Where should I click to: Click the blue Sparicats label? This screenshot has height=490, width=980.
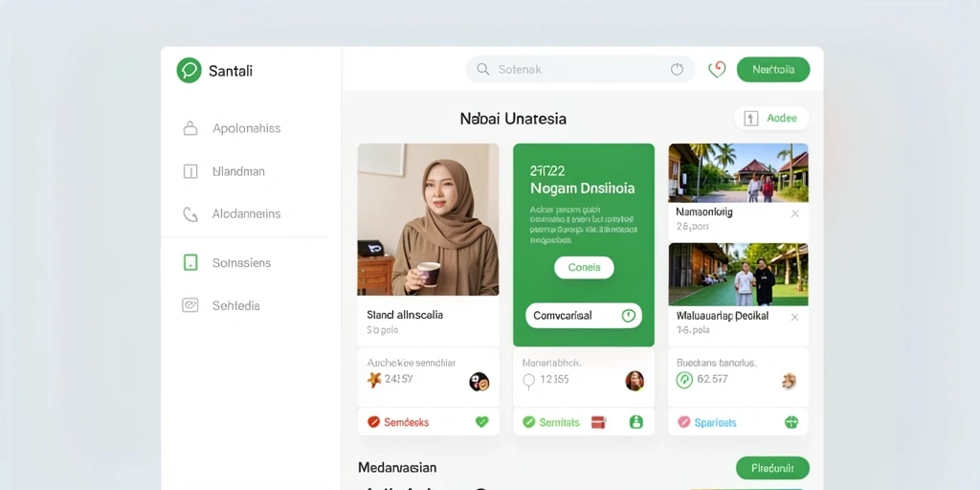click(x=715, y=422)
